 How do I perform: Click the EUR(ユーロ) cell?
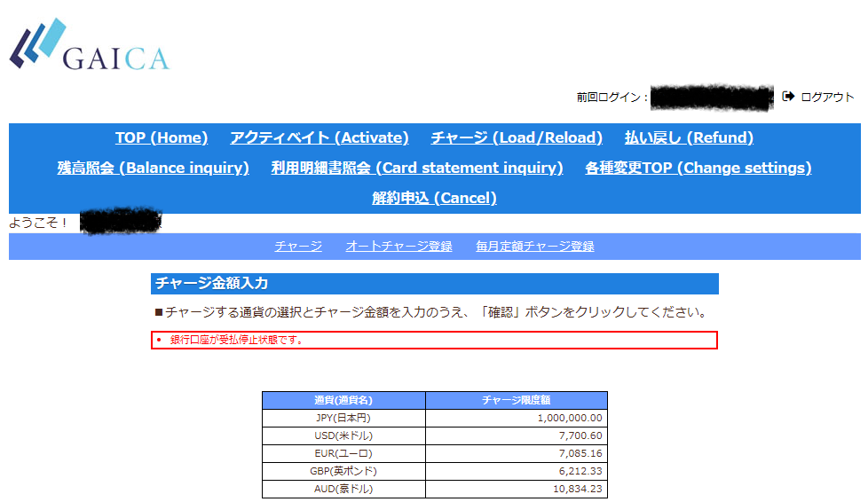tap(343, 453)
